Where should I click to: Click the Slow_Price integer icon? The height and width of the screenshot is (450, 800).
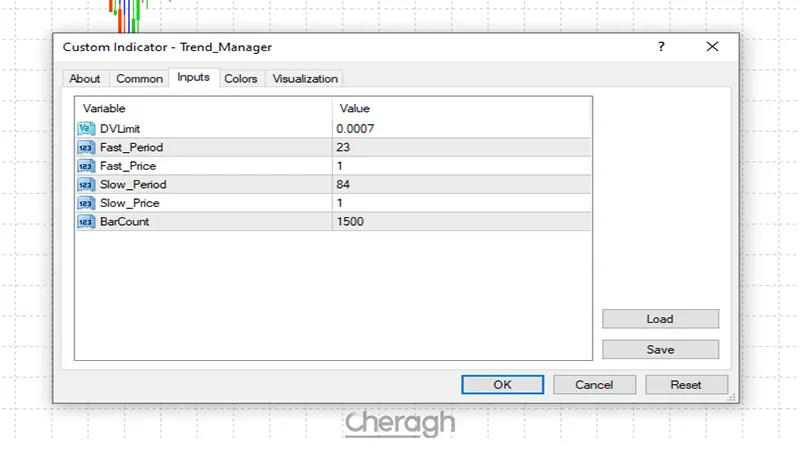coord(85,203)
